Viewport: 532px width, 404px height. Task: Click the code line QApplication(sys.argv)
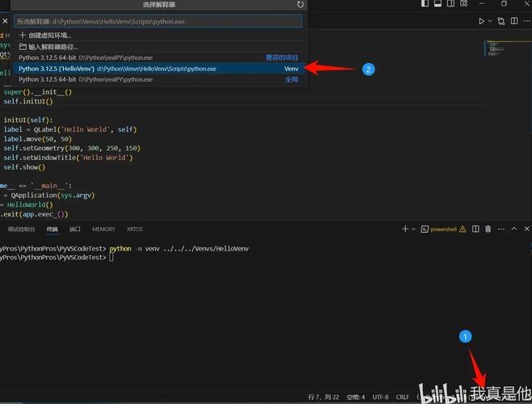pyautogui.click(x=52, y=196)
